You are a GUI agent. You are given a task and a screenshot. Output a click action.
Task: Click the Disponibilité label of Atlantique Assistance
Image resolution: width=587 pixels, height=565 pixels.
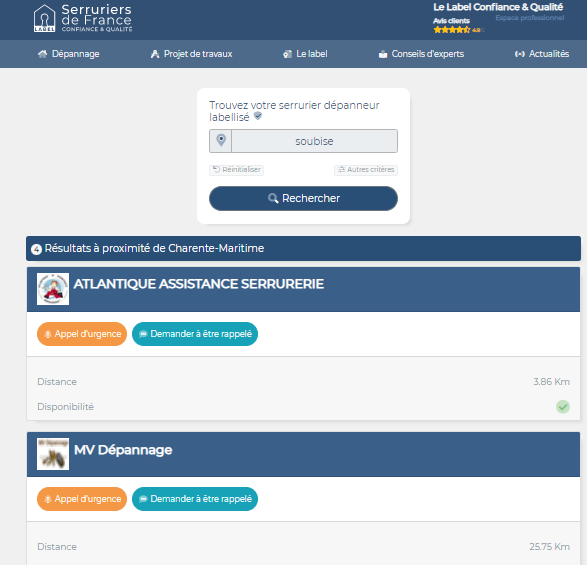66,407
